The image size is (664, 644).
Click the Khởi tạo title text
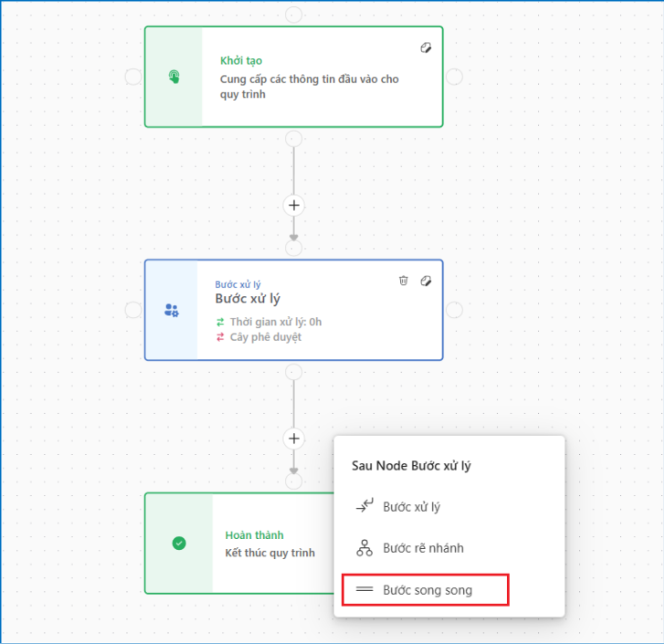(240, 60)
